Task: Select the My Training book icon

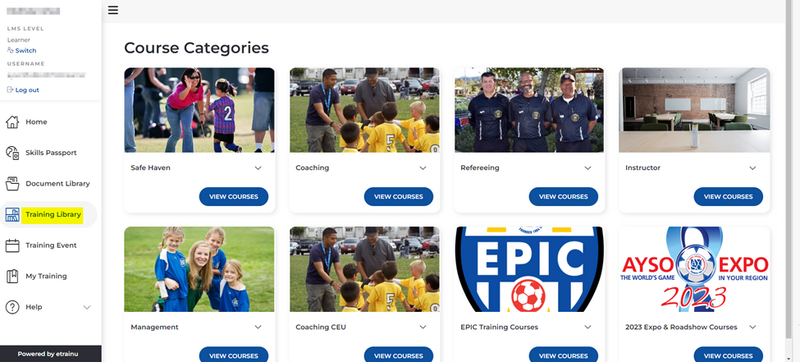Action: coord(12,276)
